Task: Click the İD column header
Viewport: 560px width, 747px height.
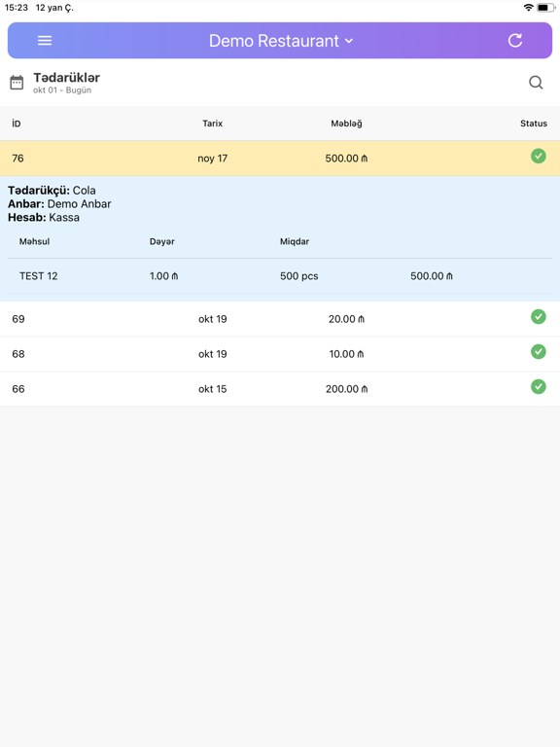Action: tap(17, 124)
